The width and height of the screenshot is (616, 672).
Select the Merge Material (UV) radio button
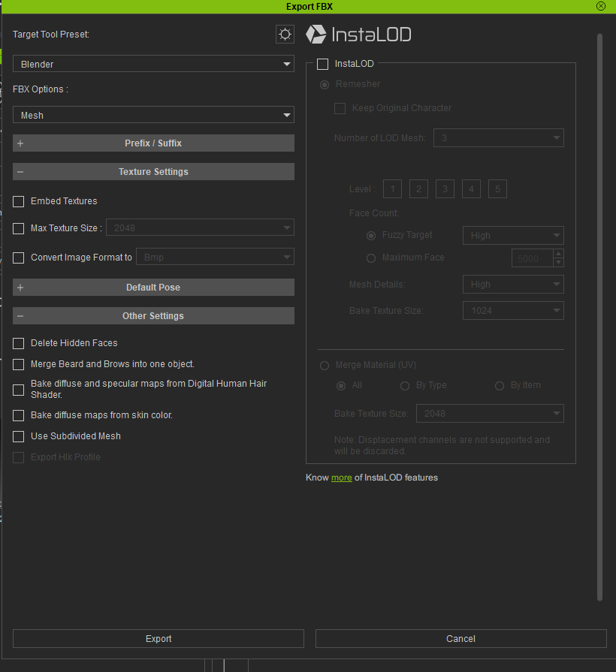click(x=325, y=365)
